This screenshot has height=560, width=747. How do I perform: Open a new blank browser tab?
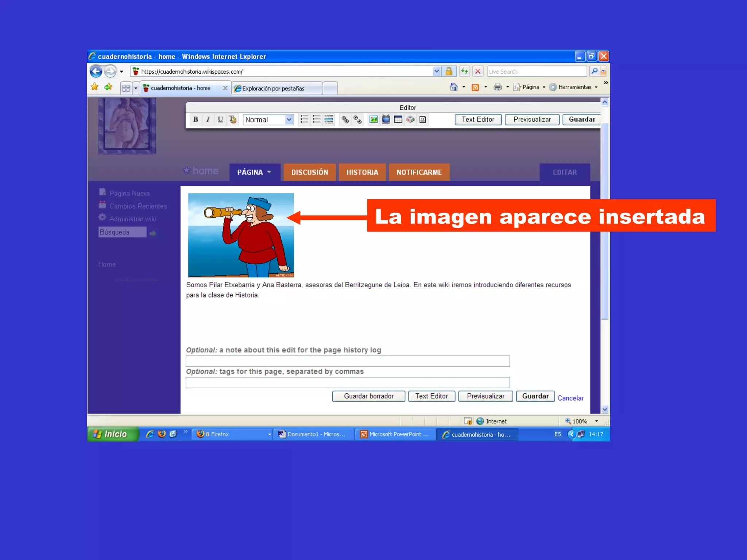click(330, 88)
